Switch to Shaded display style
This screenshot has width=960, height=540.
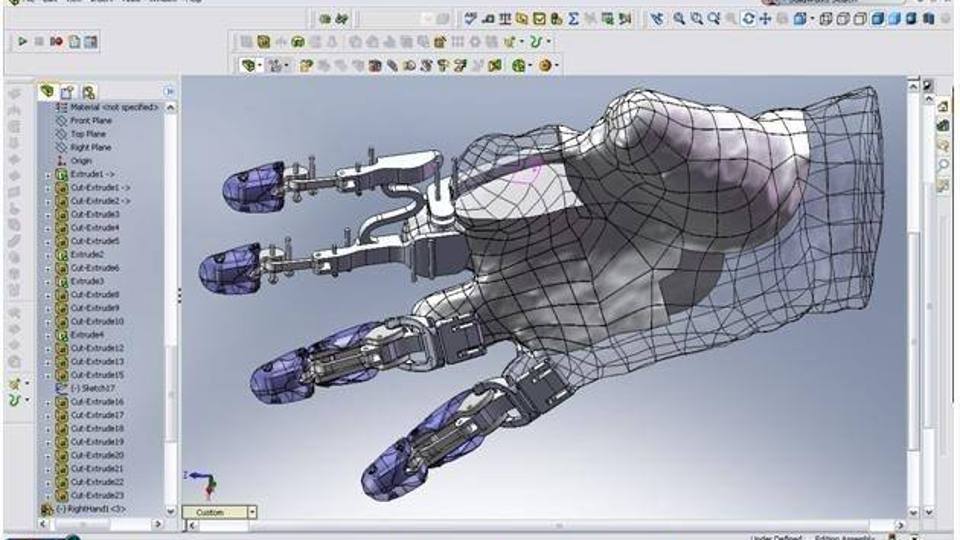[894, 19]
